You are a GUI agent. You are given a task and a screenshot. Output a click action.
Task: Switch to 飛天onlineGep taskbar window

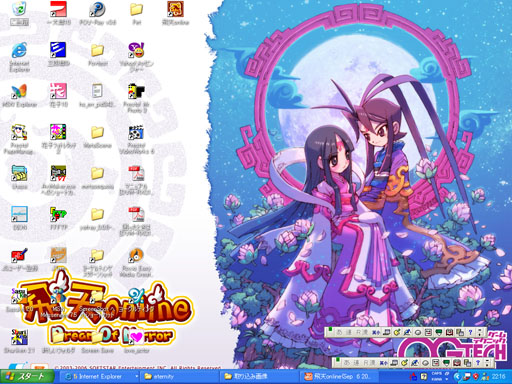338,377
